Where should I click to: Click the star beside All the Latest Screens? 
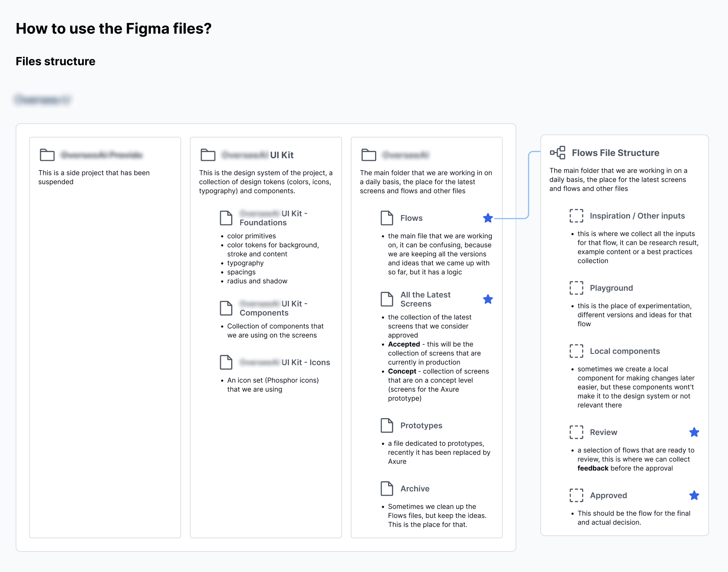488,299
